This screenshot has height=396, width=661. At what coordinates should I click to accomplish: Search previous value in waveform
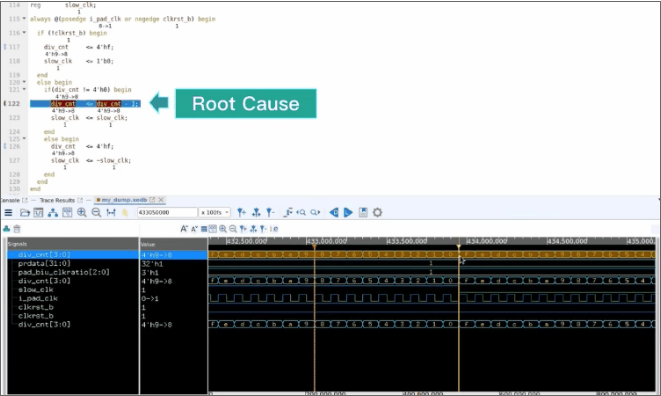pos(301,213)
